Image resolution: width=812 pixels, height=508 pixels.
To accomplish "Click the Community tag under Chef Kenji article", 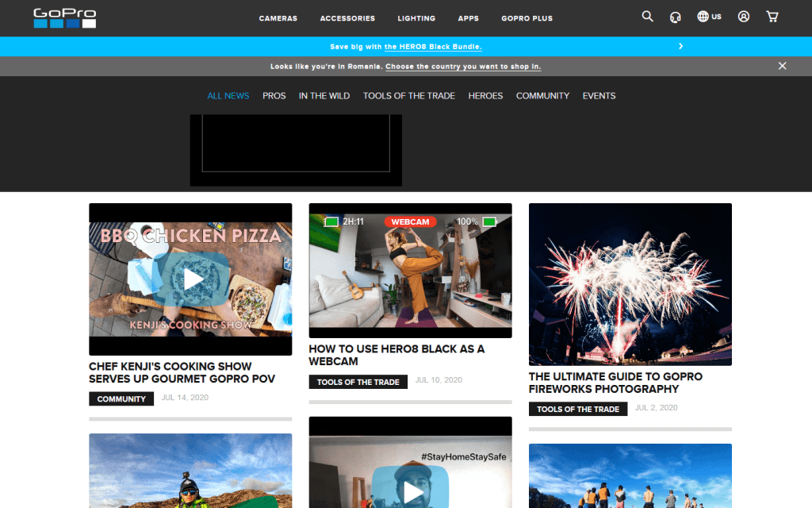I will [x=121, y=399].
